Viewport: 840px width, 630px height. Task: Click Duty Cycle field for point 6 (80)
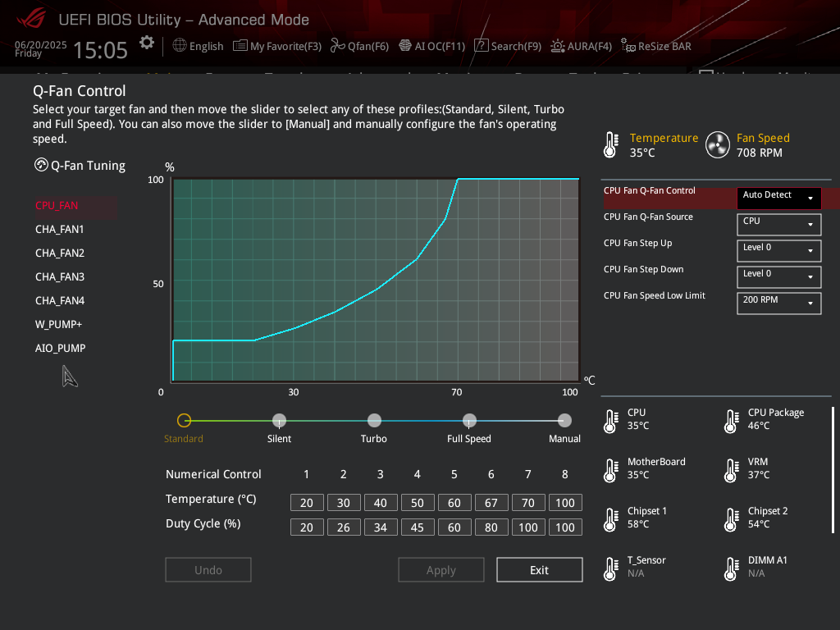pos(491,527)
